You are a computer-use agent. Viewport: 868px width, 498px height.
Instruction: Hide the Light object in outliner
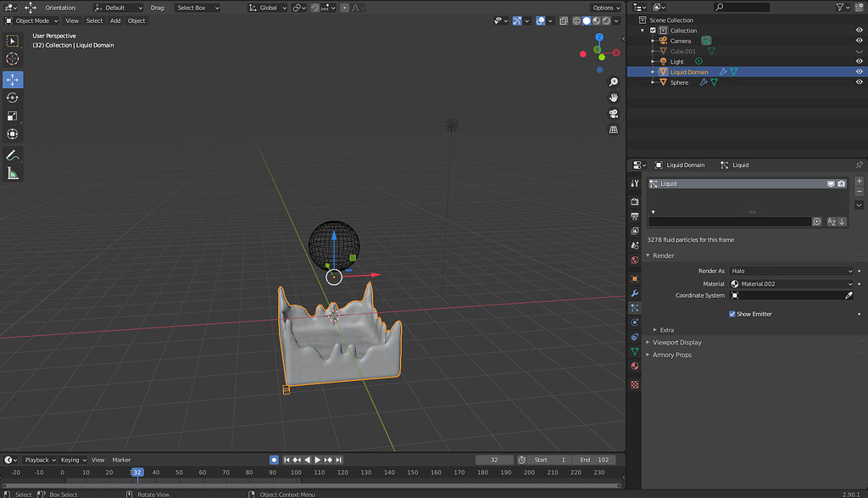(860, 61)
